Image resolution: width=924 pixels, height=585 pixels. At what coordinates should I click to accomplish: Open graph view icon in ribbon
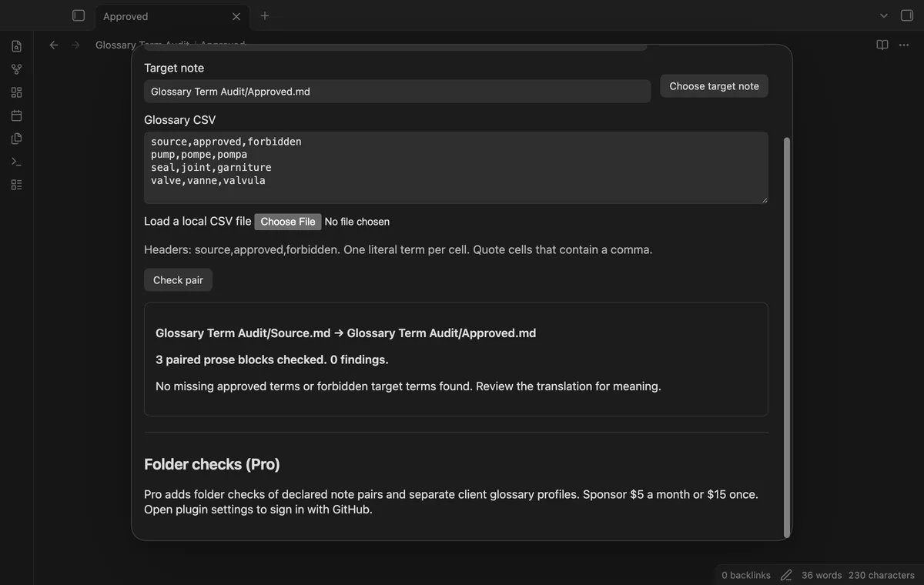16,69
